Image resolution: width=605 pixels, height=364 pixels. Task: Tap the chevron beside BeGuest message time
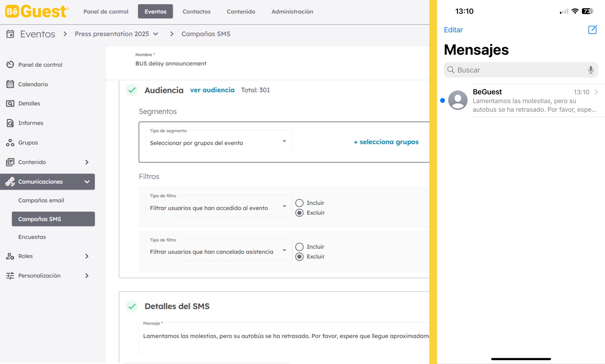coord(596,92)
